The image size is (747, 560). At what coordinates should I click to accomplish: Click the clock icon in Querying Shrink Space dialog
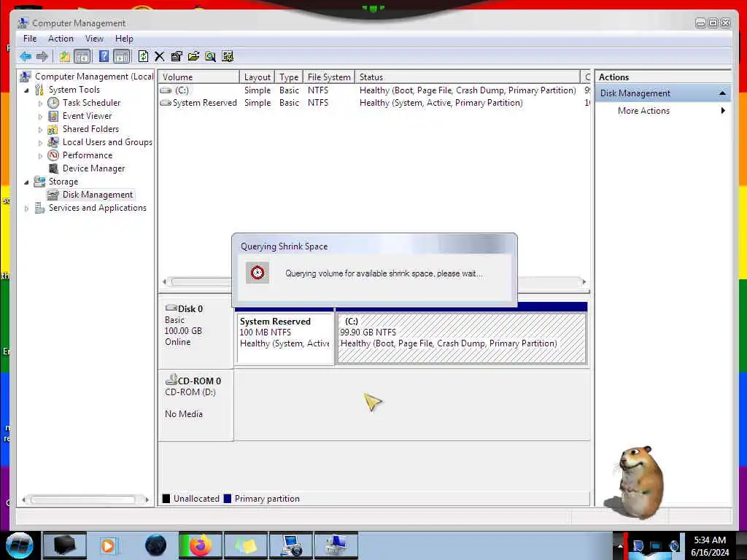tap(258, 273)
